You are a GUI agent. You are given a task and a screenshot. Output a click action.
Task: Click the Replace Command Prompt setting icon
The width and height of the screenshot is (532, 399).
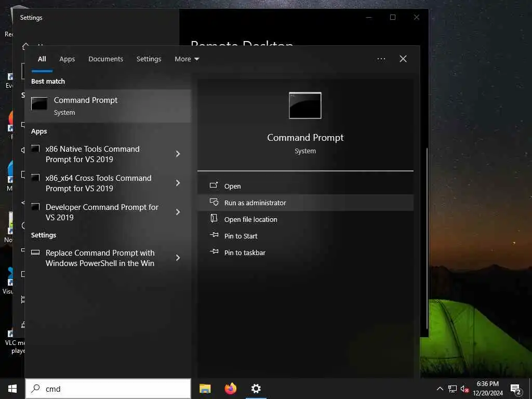pos(35,252)
